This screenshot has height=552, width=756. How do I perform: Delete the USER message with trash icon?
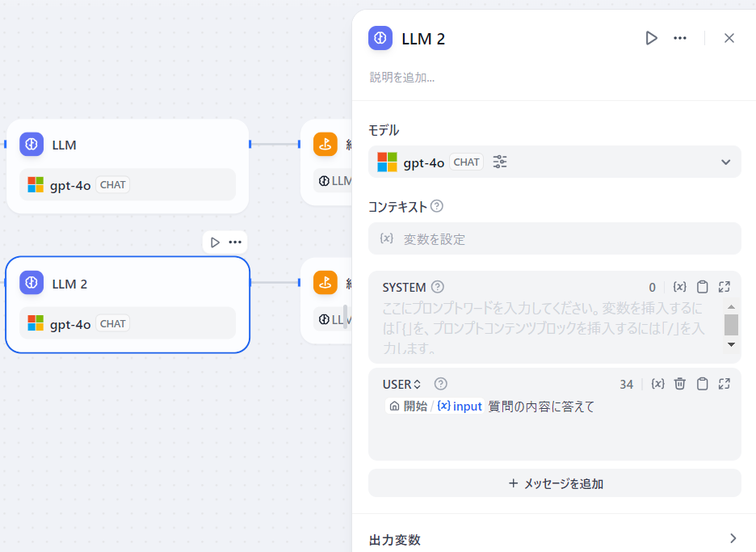(x=680, y=384)
